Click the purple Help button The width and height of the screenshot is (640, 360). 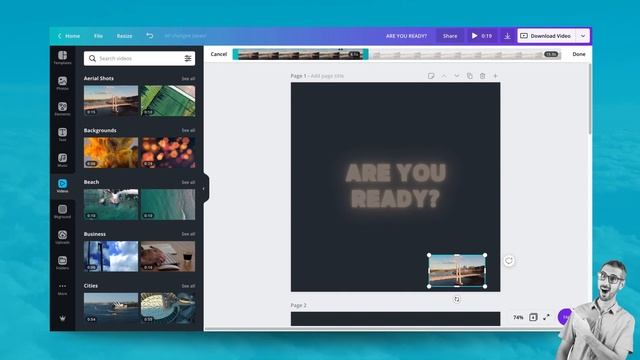click(x=565, y=317)
